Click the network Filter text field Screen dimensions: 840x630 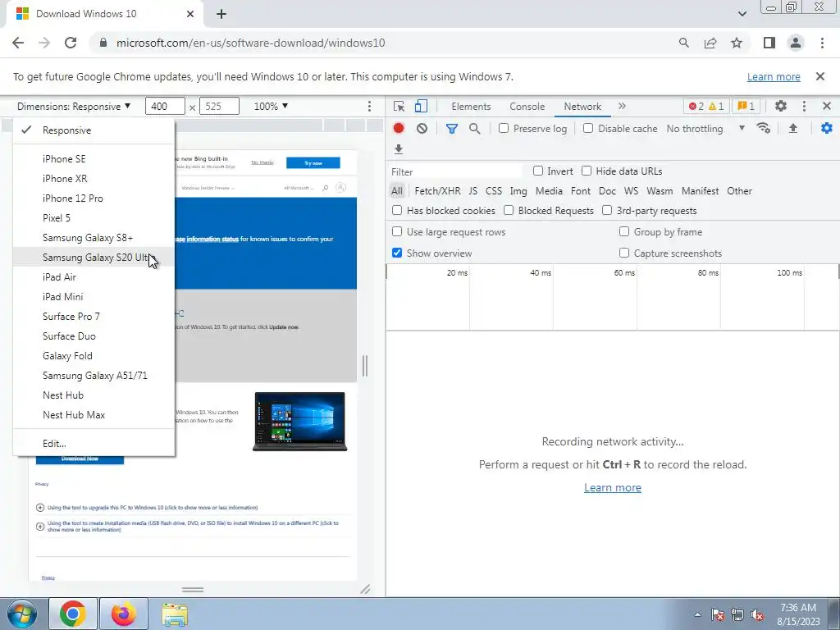pos(455,171)
